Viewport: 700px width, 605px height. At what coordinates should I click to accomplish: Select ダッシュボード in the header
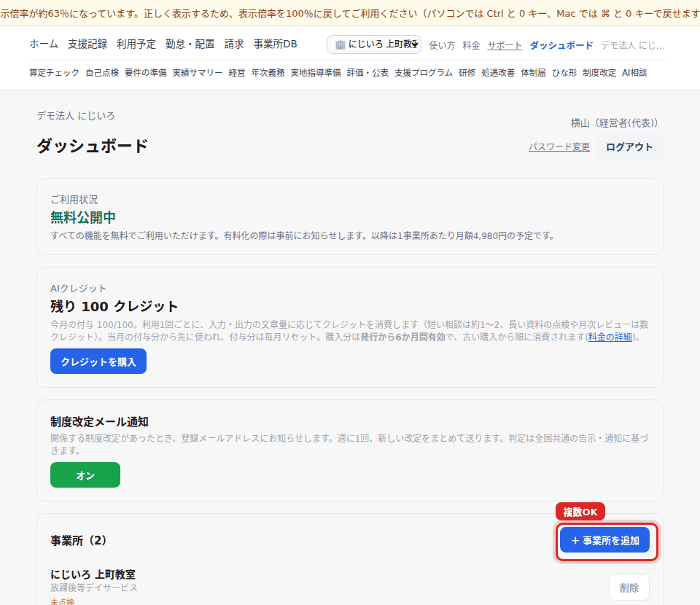click(x=561, y=45)
